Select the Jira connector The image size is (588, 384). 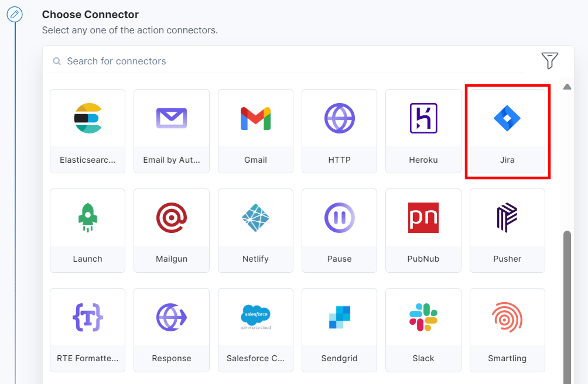(507, 131)
